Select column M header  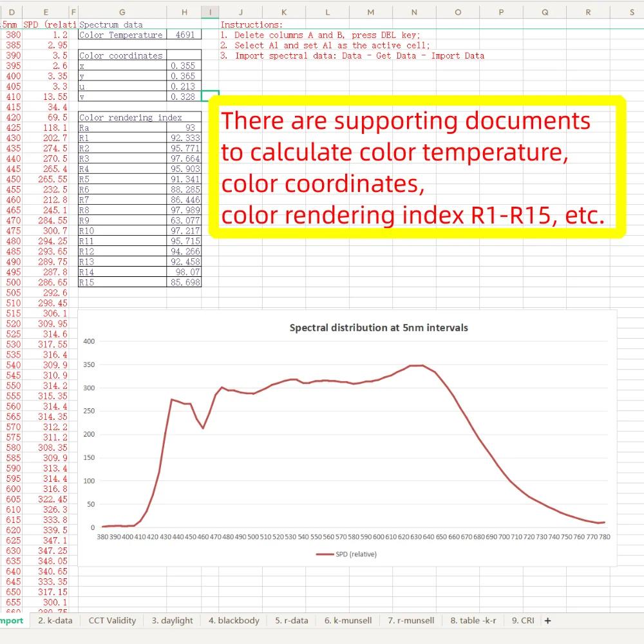(x=370, y=12)
